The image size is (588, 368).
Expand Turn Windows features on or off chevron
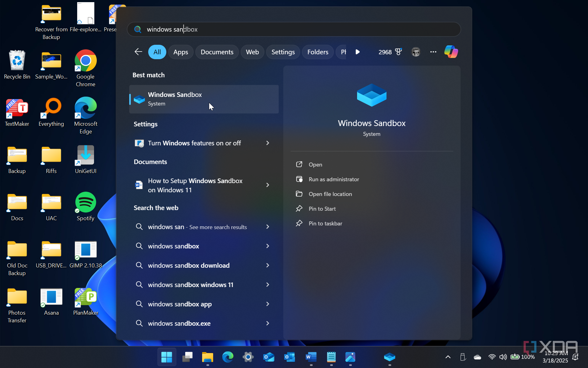(268, 143)
